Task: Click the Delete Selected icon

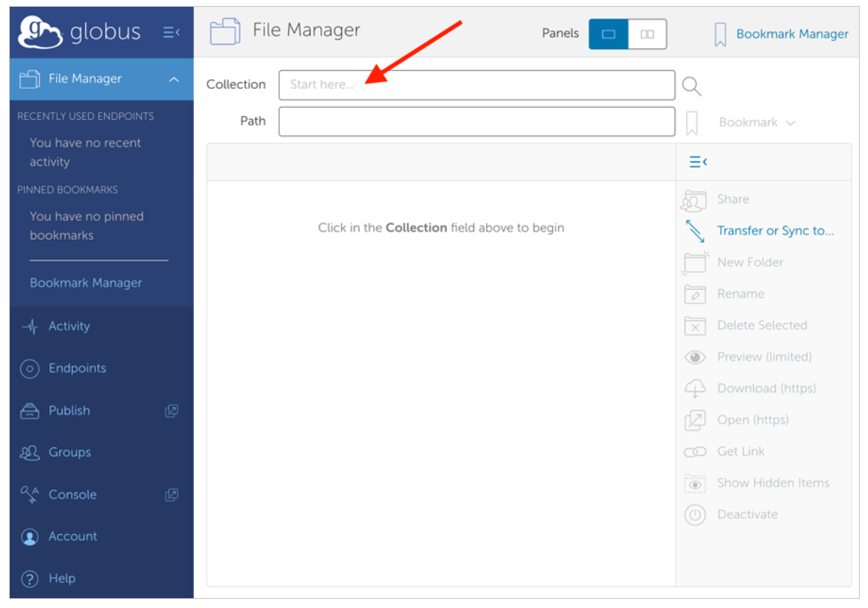Action: tap(694, 326)
